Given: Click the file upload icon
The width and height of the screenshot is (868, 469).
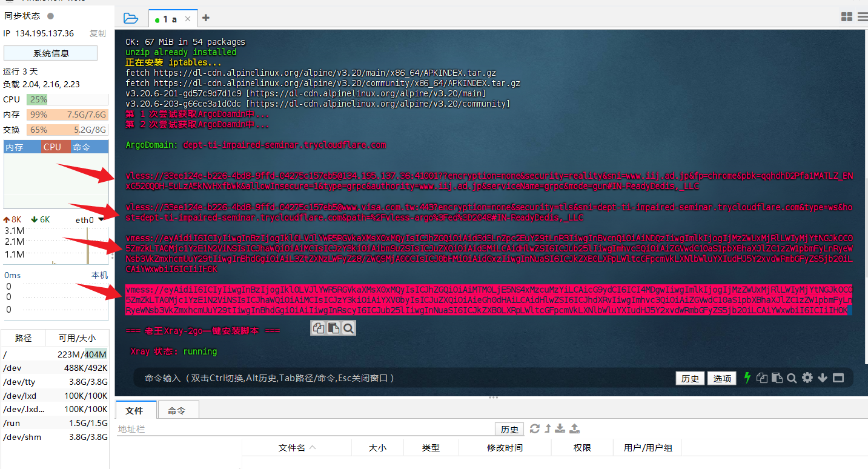Looking at the screenshot, I should [575, 428].
